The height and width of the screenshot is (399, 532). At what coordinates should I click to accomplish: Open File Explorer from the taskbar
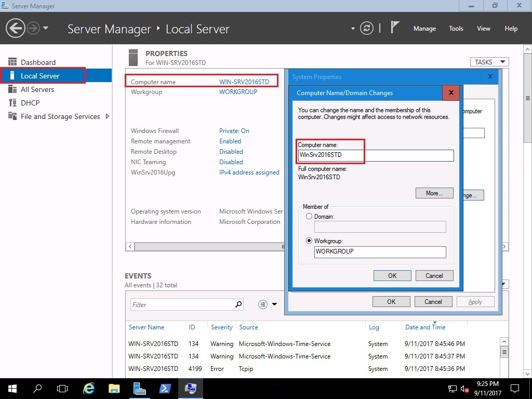114,388
